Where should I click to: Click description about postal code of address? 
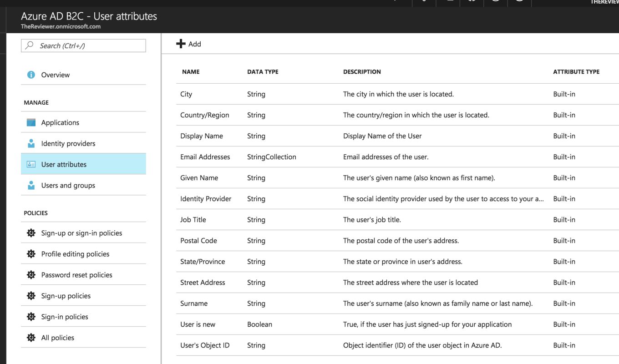pos(401,241)
